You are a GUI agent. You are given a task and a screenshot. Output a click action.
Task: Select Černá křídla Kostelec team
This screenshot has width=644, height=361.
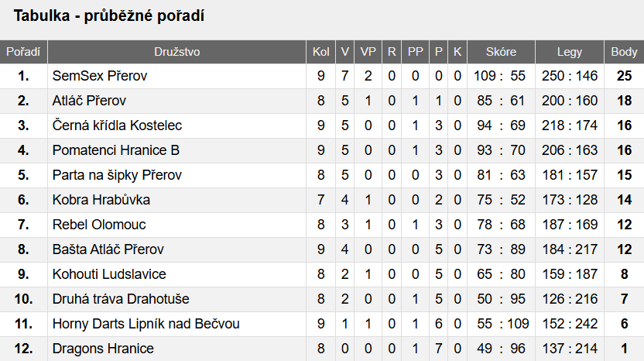[x=117, y=125]
